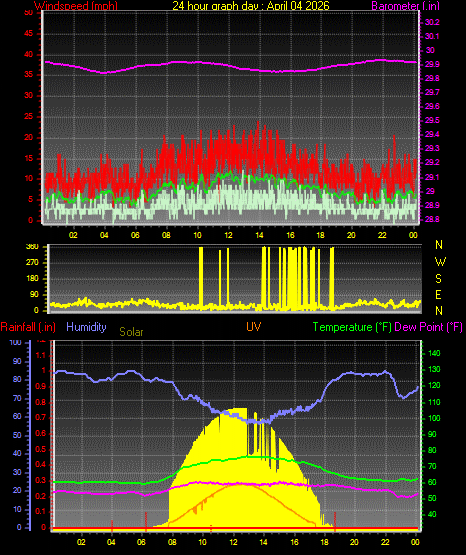Viewport: 466px width, 555px height.
Task: Click temperature scale value 70 on green axis
Action: 432,467
